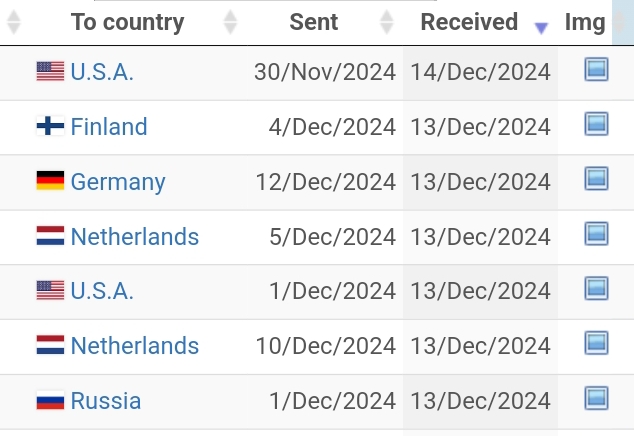Click the Russian flag icon
The image size is (634, 436).
tap(50, 400)
